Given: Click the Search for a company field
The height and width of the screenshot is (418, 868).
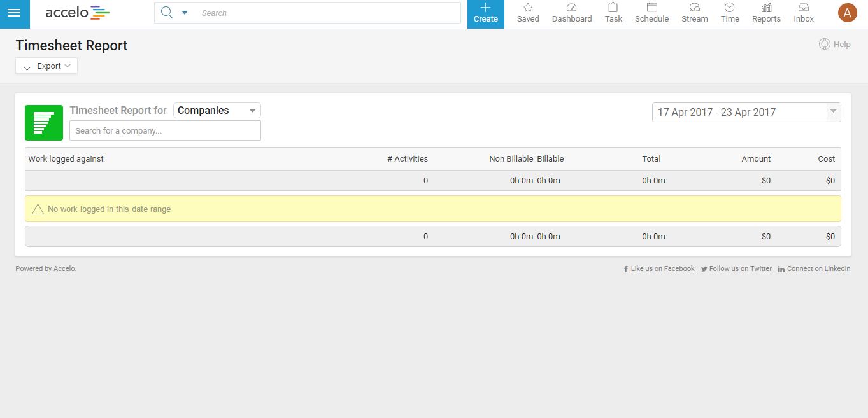Looking at the screenshot, I should (x=165, y=131).
